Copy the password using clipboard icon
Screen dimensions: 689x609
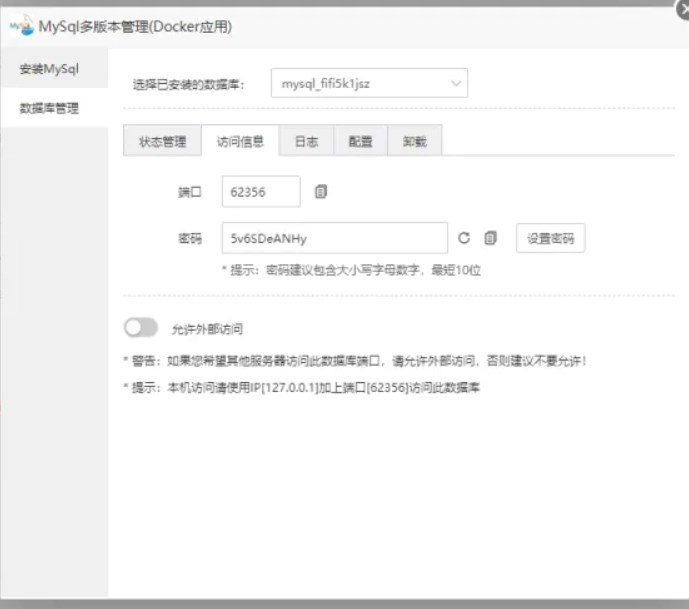click(490, 238)
